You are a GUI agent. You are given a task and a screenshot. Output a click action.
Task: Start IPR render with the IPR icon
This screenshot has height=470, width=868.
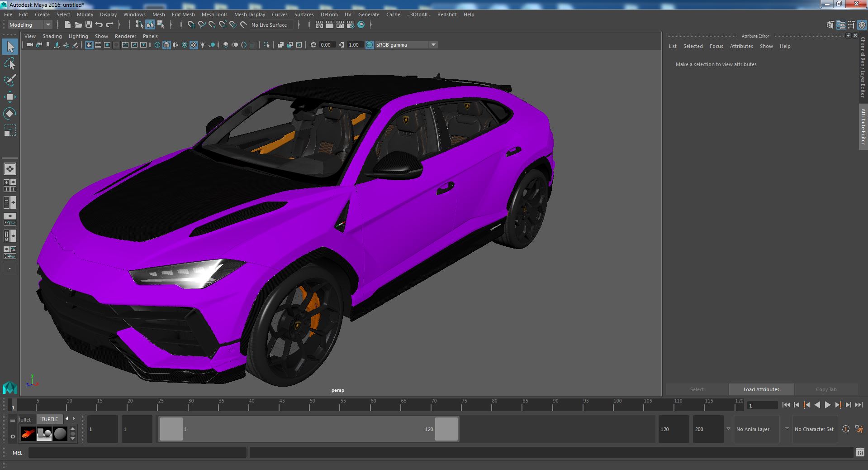click(340, 25)
